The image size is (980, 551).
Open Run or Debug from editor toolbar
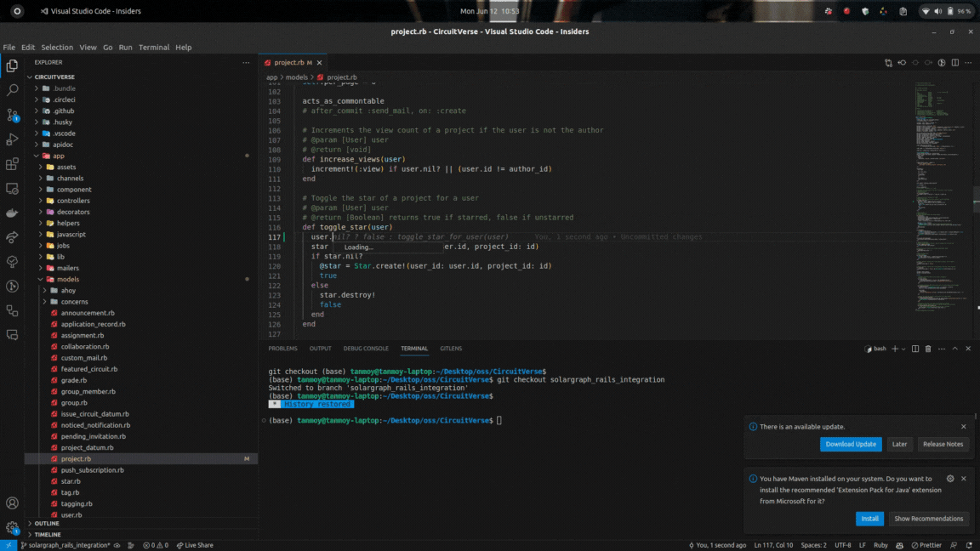[941, 62]
